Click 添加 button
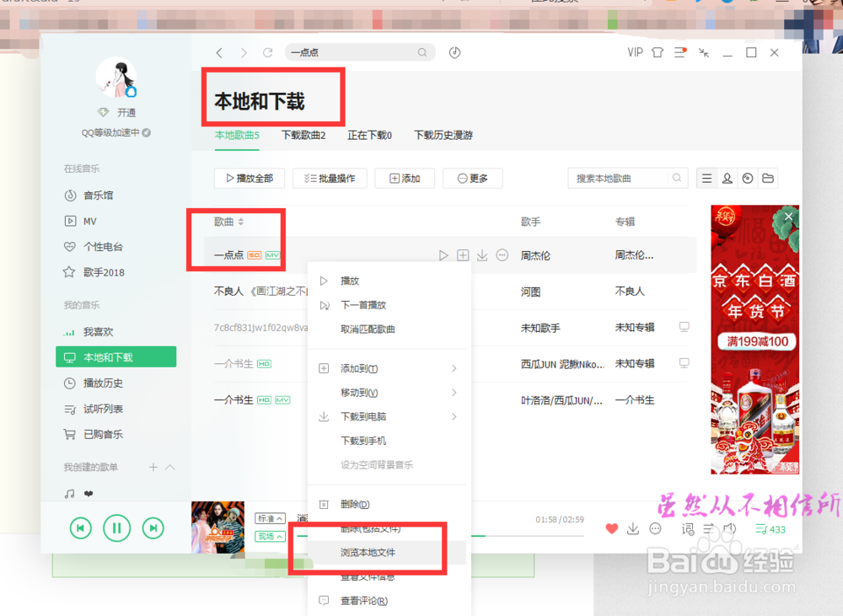The image size is (843, 616). [x=405, y=179]
